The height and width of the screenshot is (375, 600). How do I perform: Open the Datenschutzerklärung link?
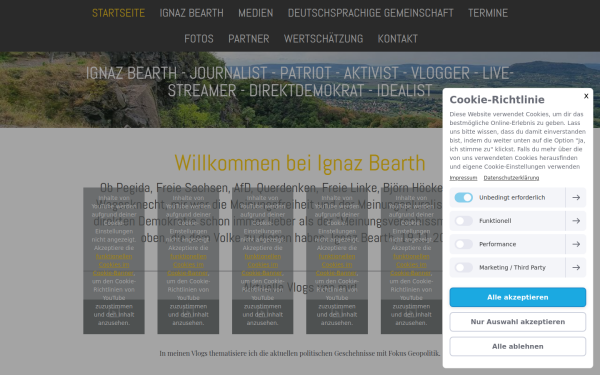[x=511, y=178]
